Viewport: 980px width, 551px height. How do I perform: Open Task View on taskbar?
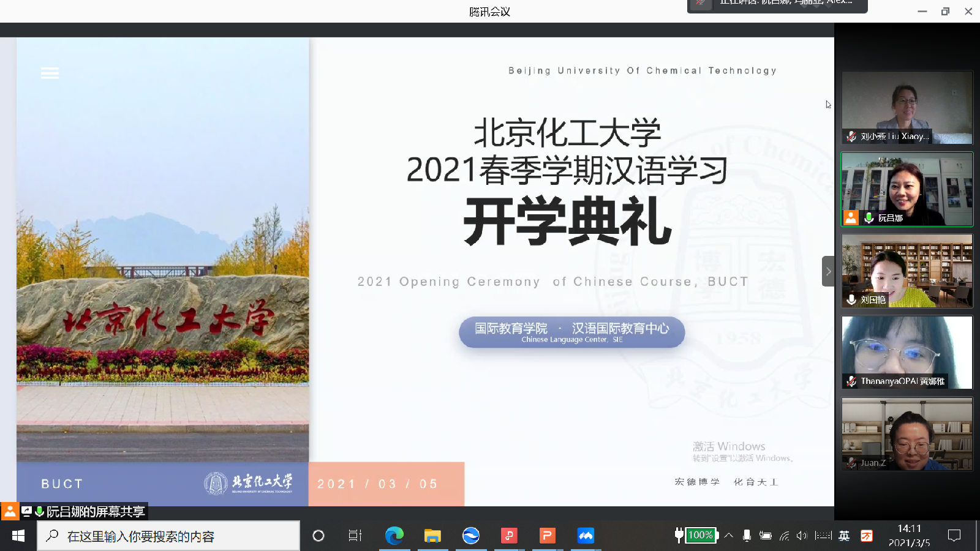coord(355,536)
